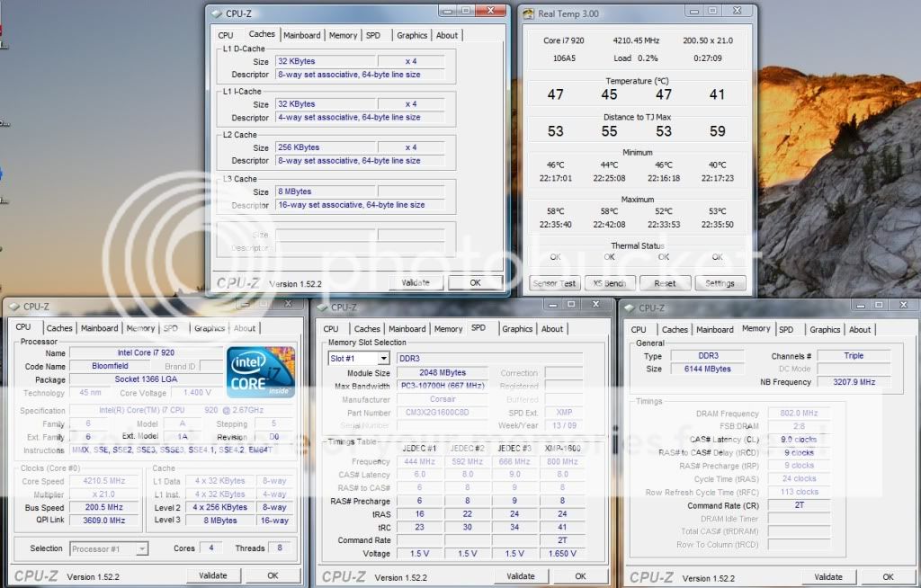Select the Graphics tab in the SPD window
This screenshot has width=921, height=588.
[517, 329]
